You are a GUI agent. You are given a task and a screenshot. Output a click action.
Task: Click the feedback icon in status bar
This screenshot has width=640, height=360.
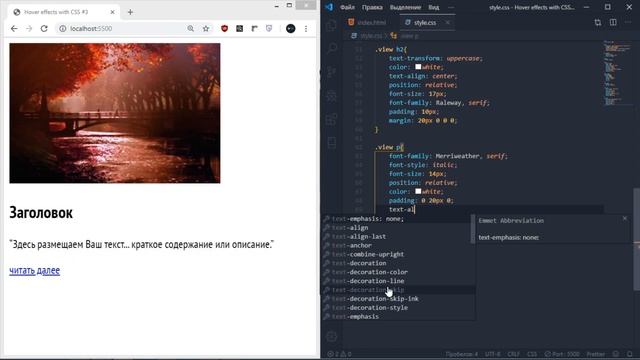pos(616,354)
